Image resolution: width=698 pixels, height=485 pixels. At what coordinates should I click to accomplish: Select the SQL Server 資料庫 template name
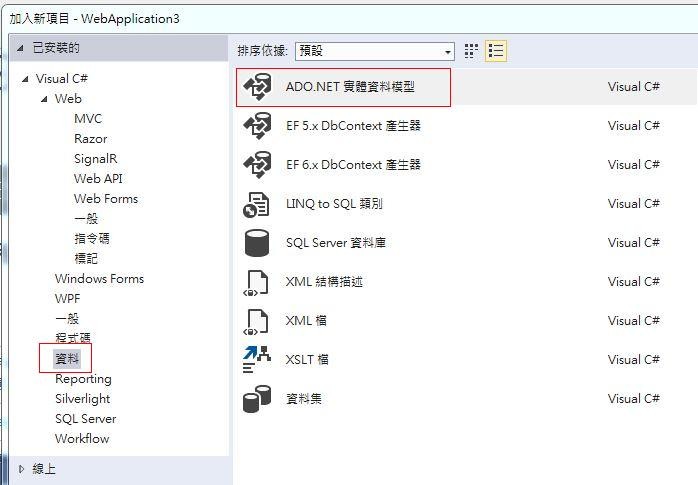point(336,243)
